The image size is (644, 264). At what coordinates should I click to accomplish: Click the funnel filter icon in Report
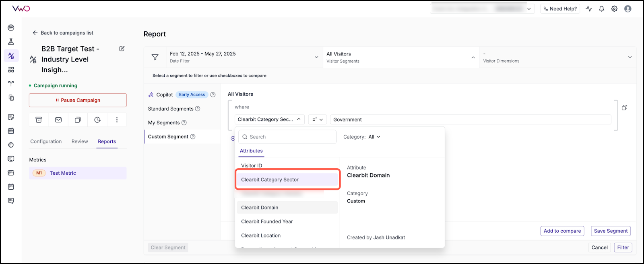point(155,57)
